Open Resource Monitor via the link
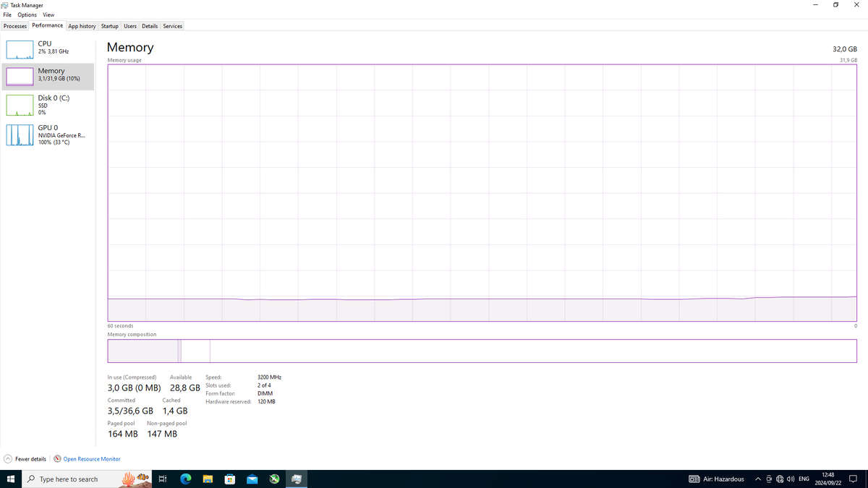Image resolution: width=868 pixels, height=488 pixels. coord(90,458)
